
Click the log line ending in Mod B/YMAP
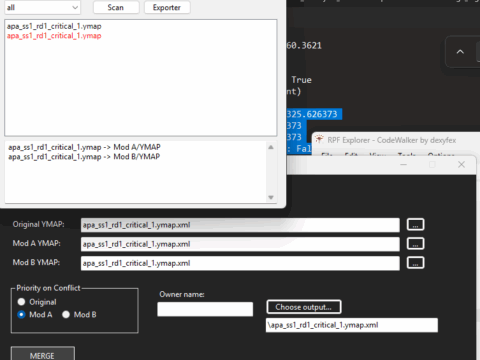point(84,156)
